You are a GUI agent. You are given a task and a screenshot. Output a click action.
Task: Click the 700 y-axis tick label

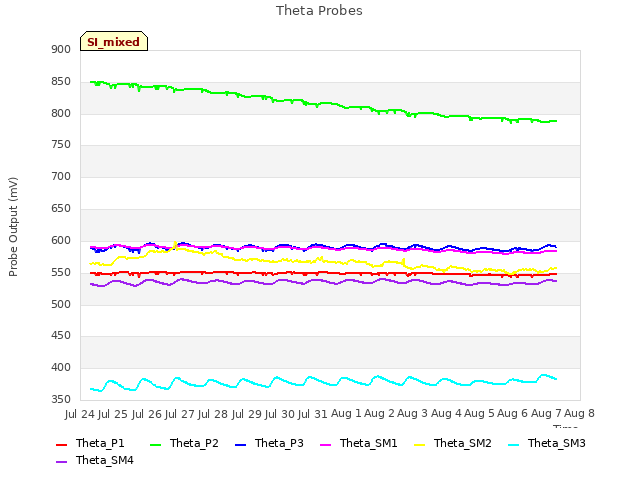coord(61,176)
